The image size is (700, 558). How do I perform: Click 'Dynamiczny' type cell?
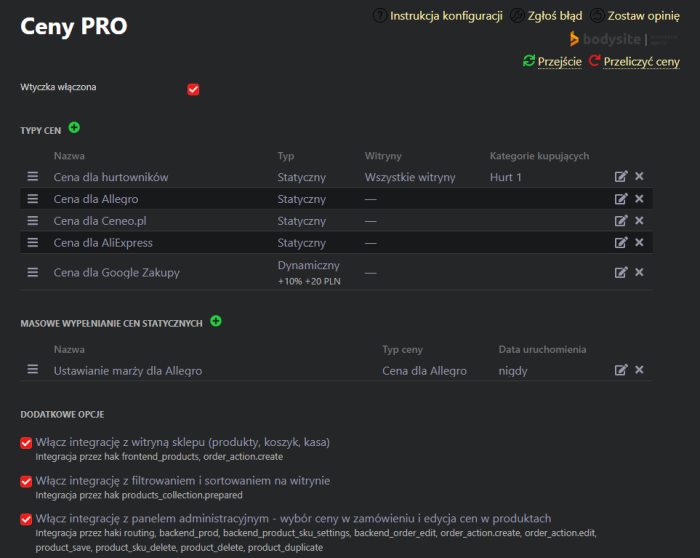tap(308, 265)
